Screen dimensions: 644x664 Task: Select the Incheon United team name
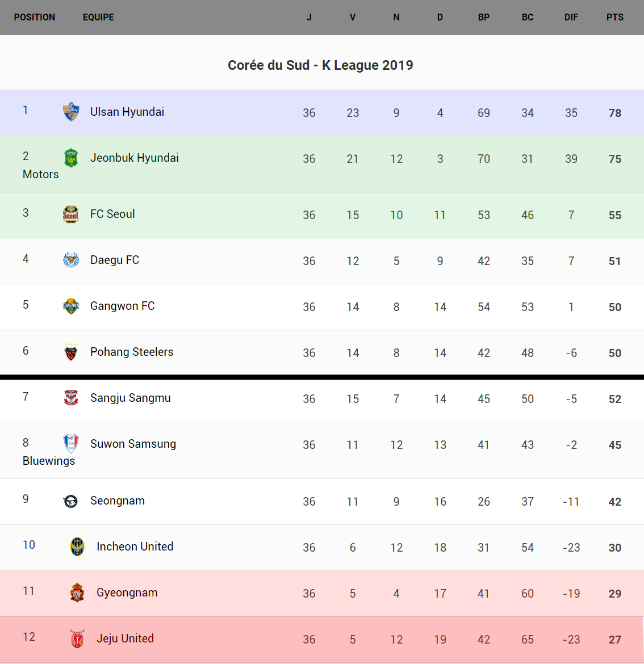(135, 547)
